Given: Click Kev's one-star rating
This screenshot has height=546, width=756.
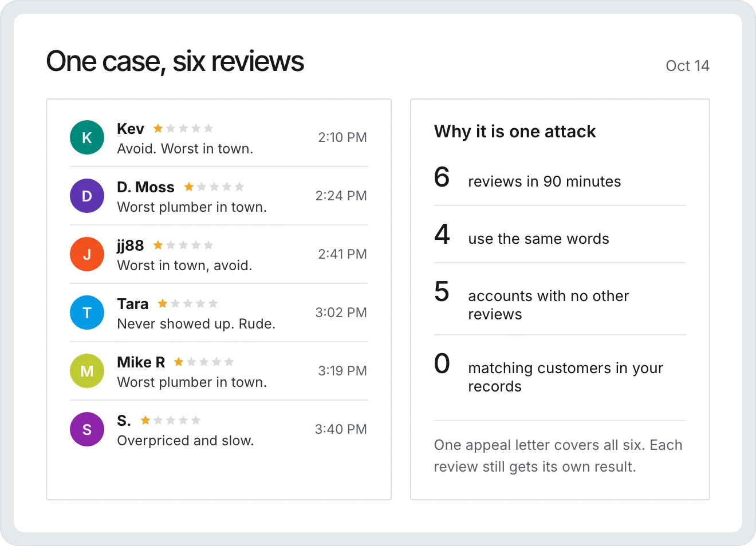Looking at the screenshot, I should coord(183,128).
